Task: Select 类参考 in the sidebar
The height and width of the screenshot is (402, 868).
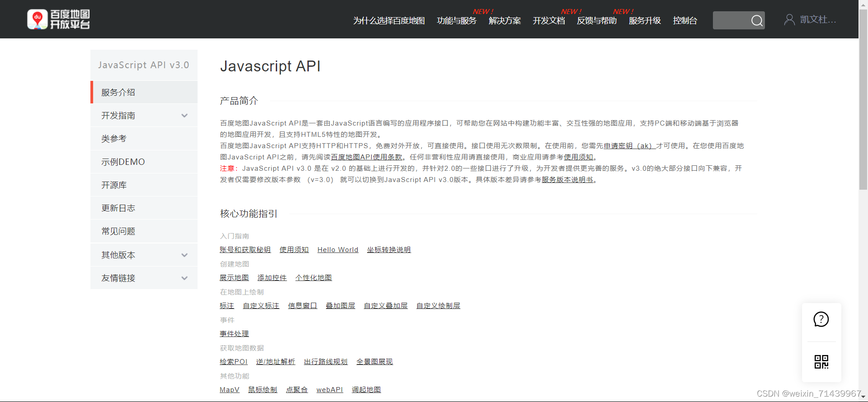Action: 144,139
